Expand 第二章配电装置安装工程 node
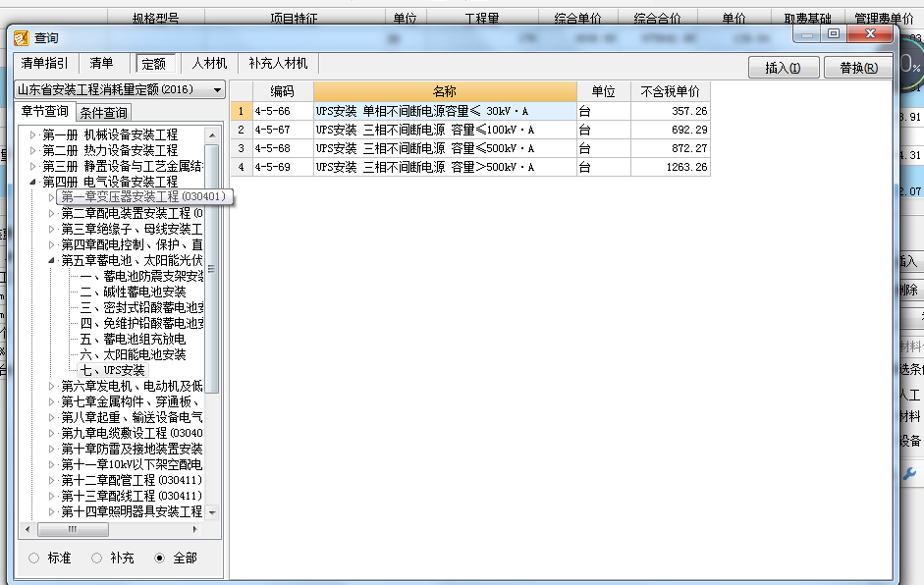 (x=52, y=213)
